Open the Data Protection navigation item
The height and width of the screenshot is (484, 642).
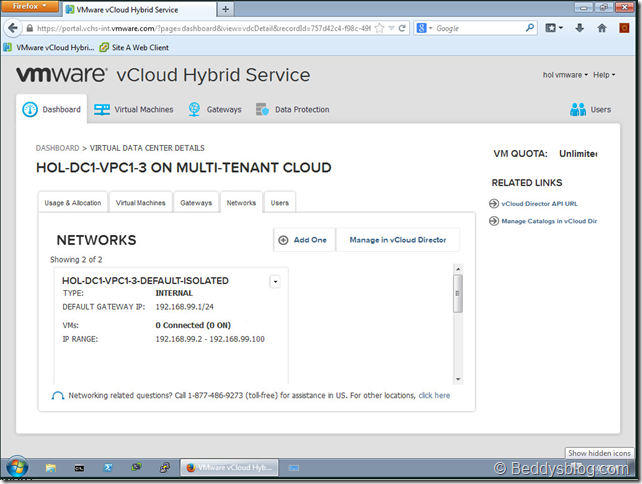pos(293,109)
